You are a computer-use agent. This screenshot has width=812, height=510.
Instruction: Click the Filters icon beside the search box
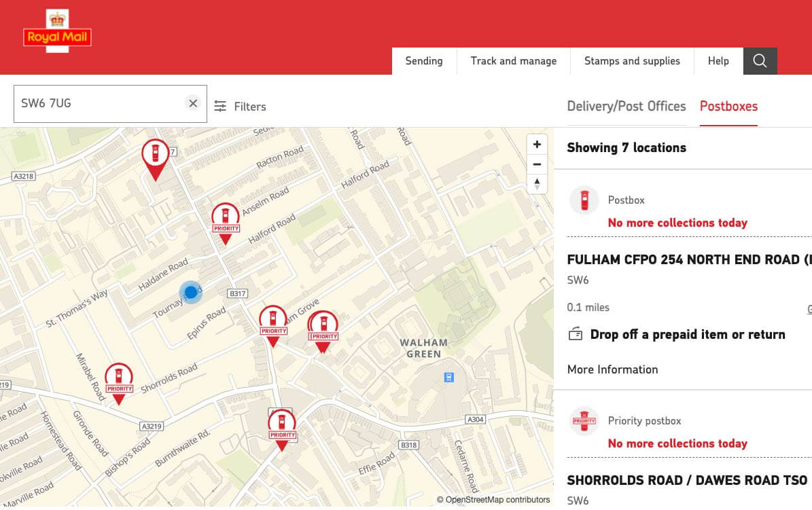tap(220, 106)
